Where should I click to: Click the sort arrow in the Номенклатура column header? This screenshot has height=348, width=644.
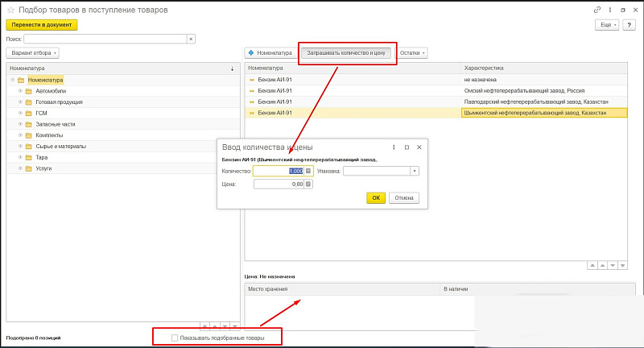233,68
